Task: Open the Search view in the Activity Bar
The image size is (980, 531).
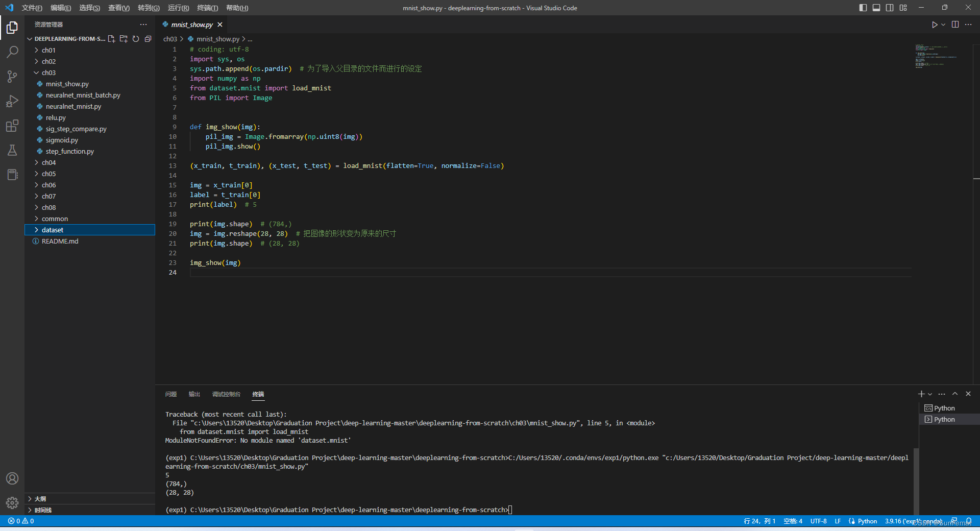Action: click(x=12, y=52)
